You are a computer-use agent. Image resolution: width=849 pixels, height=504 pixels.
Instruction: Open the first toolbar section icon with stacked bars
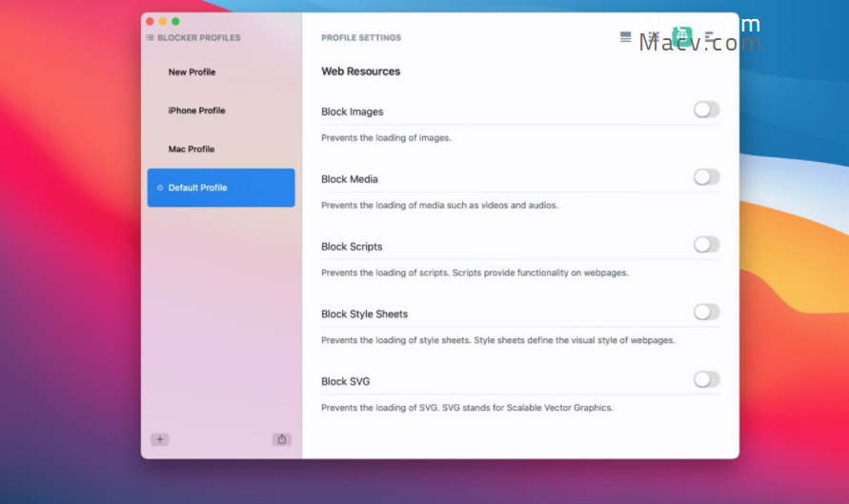(625, 37)
